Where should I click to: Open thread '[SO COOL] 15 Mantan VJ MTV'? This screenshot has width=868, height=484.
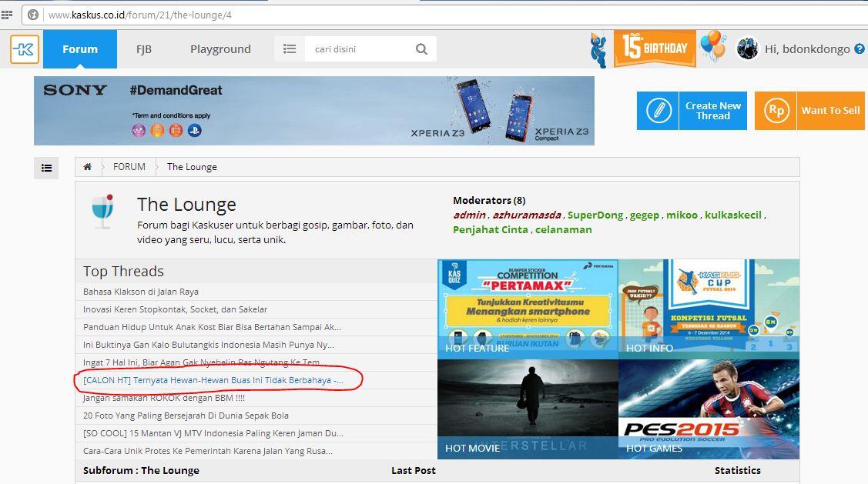(x=213, y=433)
